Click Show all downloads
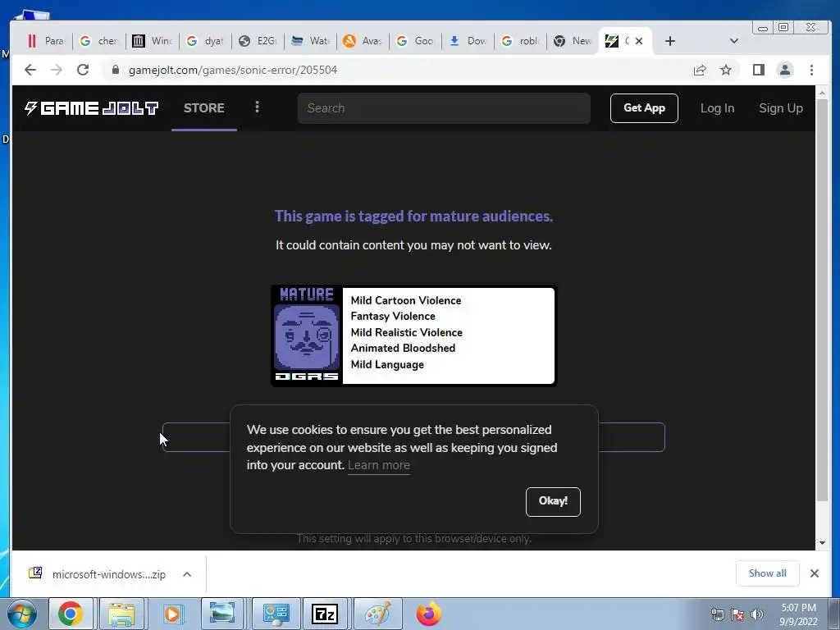Viewport: 840px width, 630px height. pos(767,573)
